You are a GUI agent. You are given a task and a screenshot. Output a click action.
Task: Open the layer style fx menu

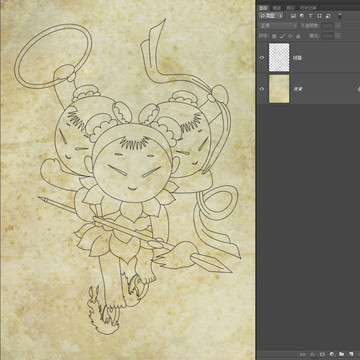(312, 354)
